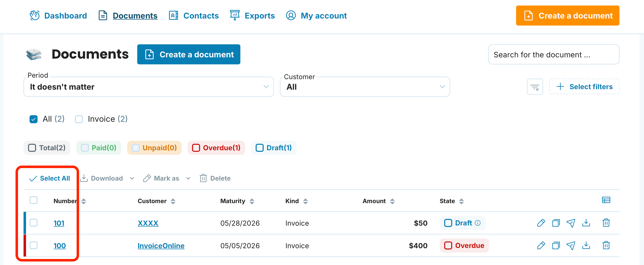644x265 pixels.
Task: Open the Customer dropdown
Action: click(x=365, y=87)
